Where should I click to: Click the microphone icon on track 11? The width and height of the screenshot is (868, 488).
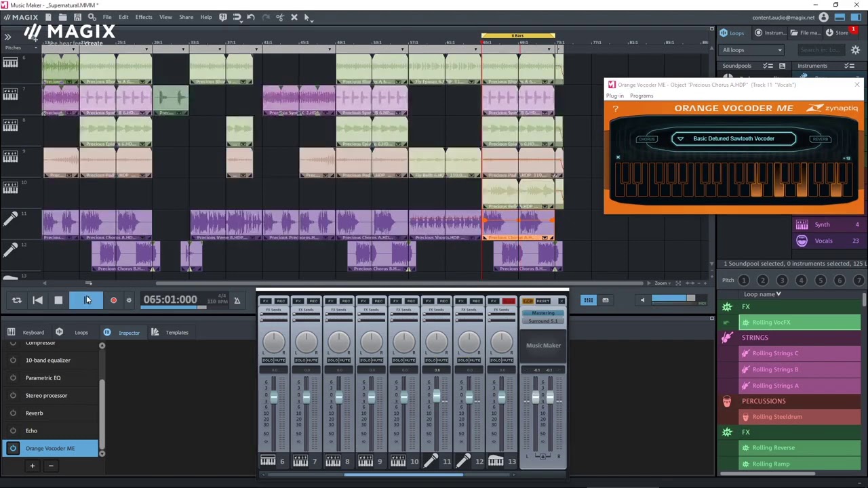click(x=10, y=219)
